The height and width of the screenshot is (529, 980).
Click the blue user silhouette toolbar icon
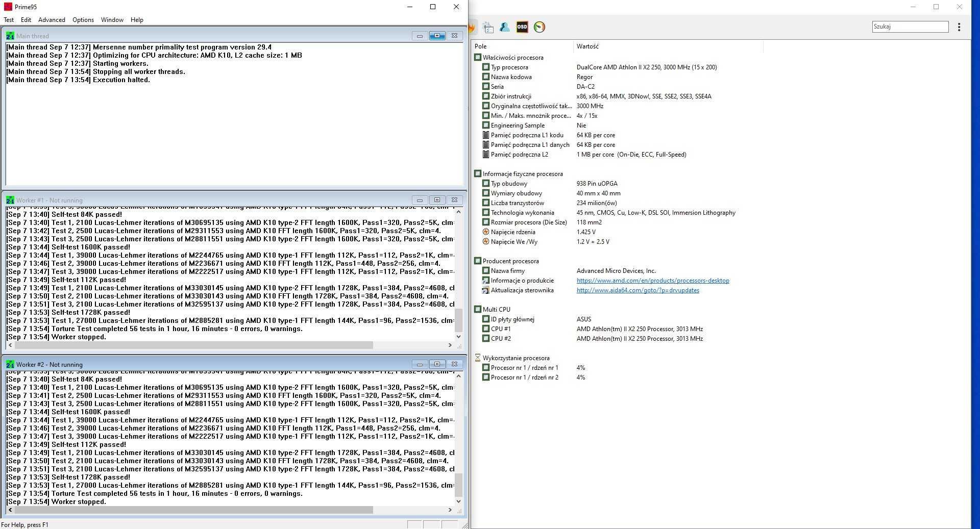coord(505,27)
